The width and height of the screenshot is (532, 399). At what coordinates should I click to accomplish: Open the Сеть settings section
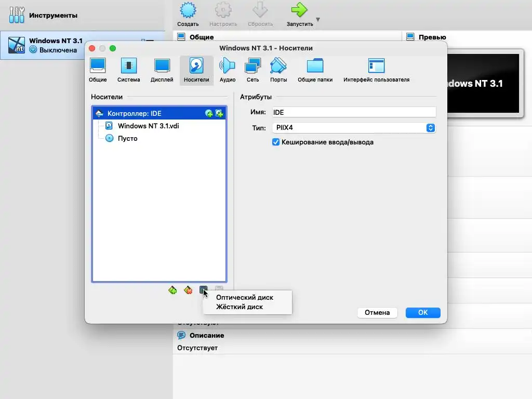coord(253,70)
